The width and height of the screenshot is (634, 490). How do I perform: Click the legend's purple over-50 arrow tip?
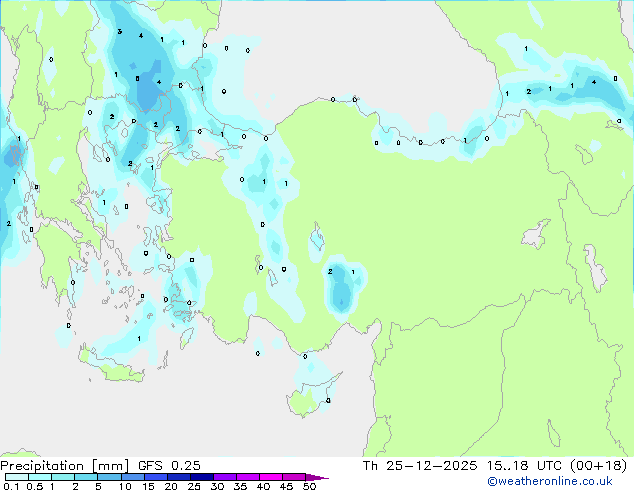317,477
